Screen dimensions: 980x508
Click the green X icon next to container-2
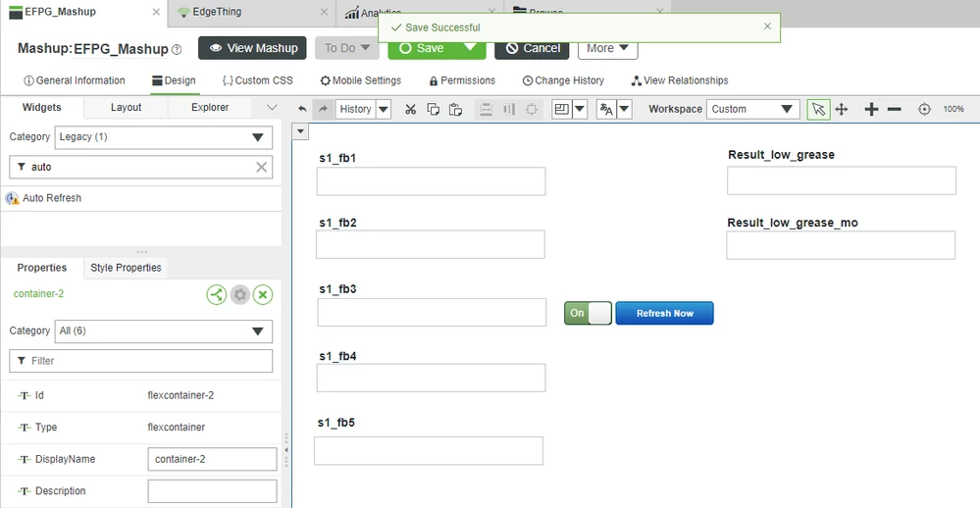point(263,294)
